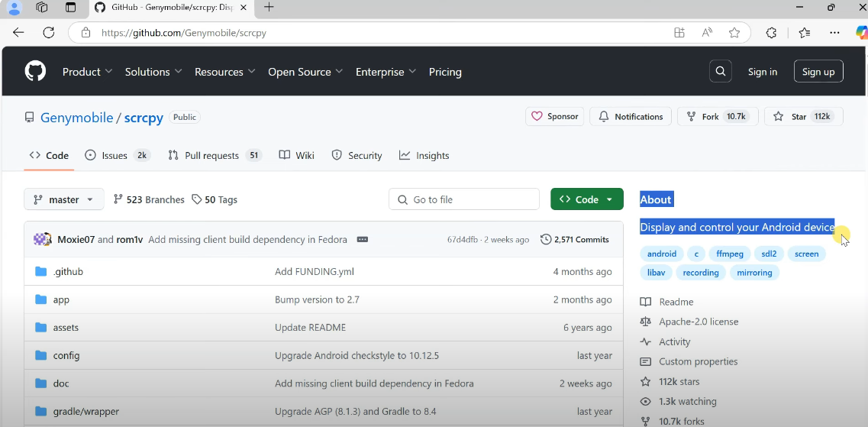
Task: Open the browser profile avatar
Action: [15, 7]
